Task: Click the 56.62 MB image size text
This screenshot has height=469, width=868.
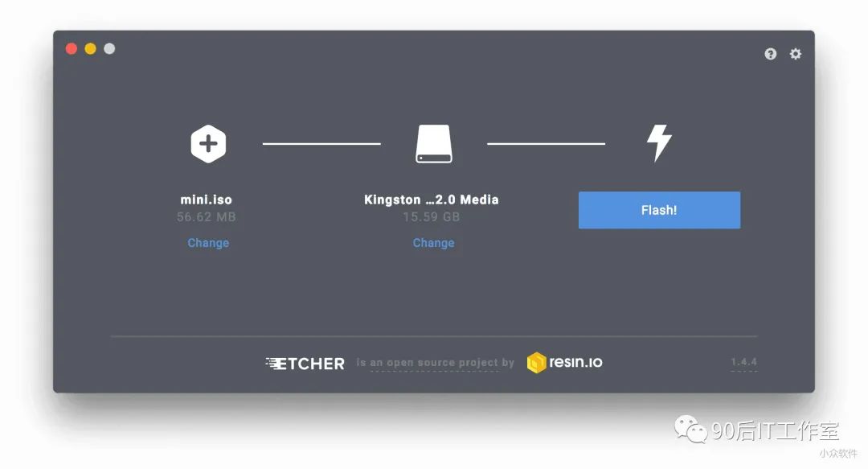Action: coord(206,216)
